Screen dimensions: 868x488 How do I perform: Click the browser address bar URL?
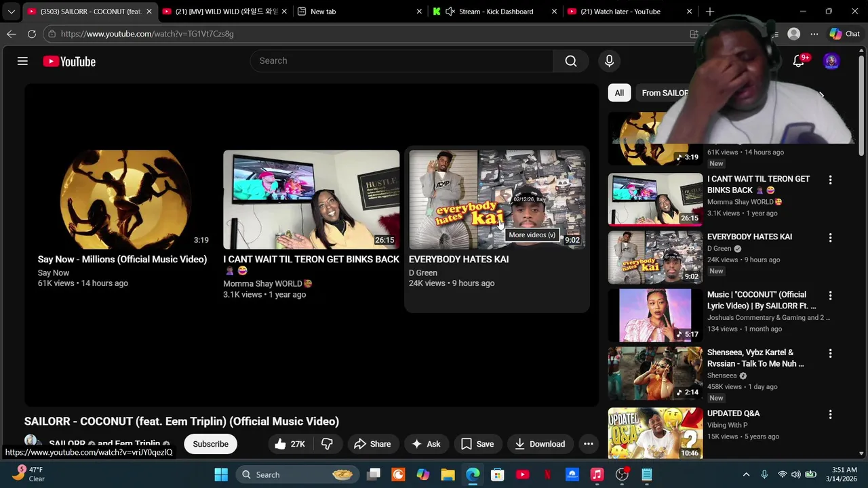point(147,34)
